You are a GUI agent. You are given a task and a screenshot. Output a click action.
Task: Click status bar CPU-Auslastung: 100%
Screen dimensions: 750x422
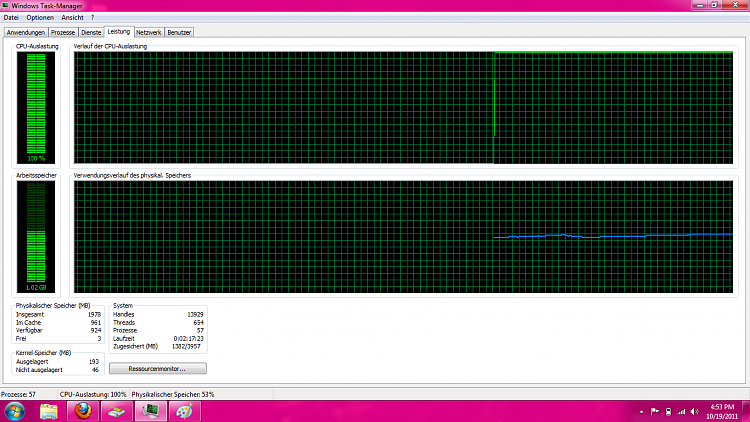click(x=93, y=395)
